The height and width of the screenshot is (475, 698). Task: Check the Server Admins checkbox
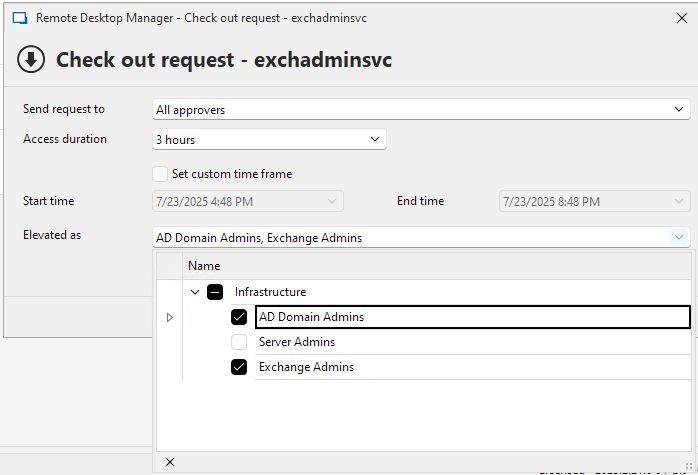coord(239,342)
